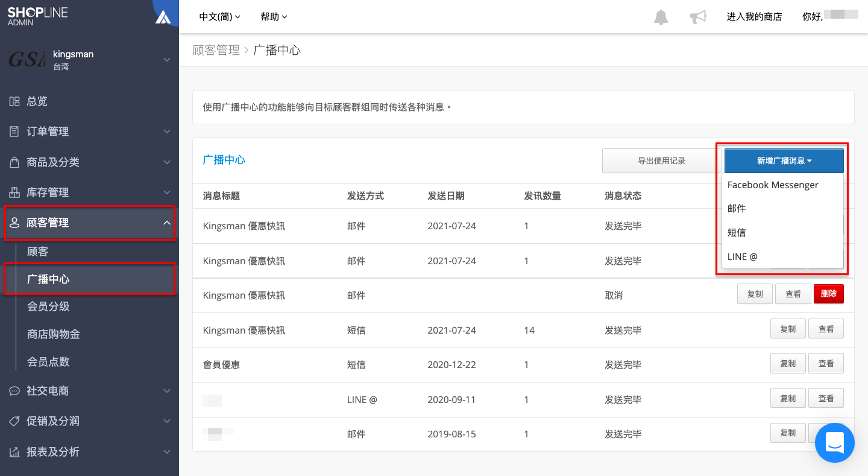Click the 报表及分析 chart icon
The height and width of the screenshot is (476, 868).
(14, 452)
